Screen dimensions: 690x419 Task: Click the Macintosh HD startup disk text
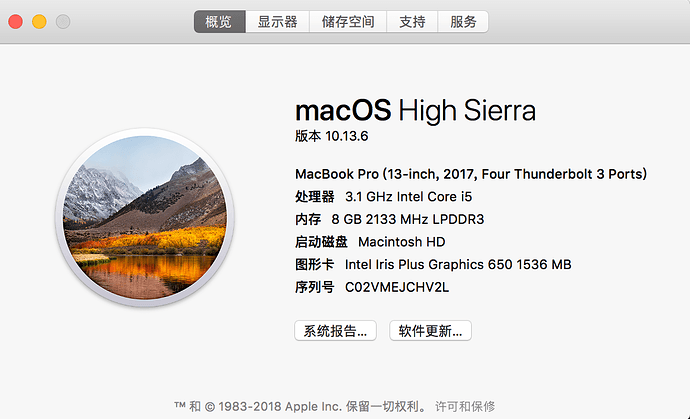401,242
